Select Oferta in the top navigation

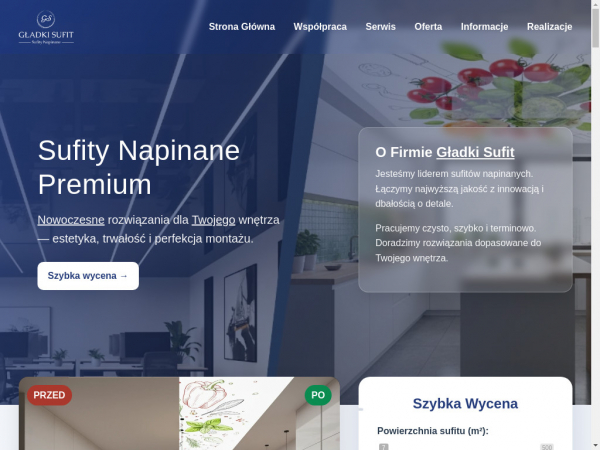428,27
